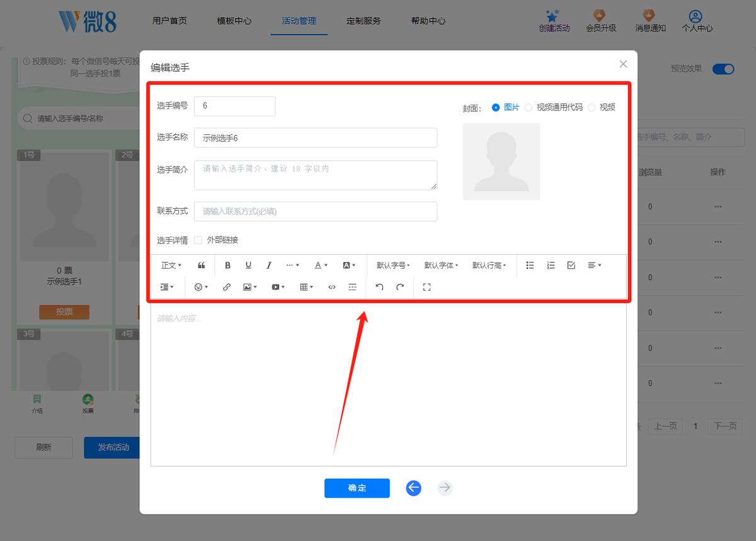Edit the 选手名称 field
This screenshot has height=541, width=756.
316,138
